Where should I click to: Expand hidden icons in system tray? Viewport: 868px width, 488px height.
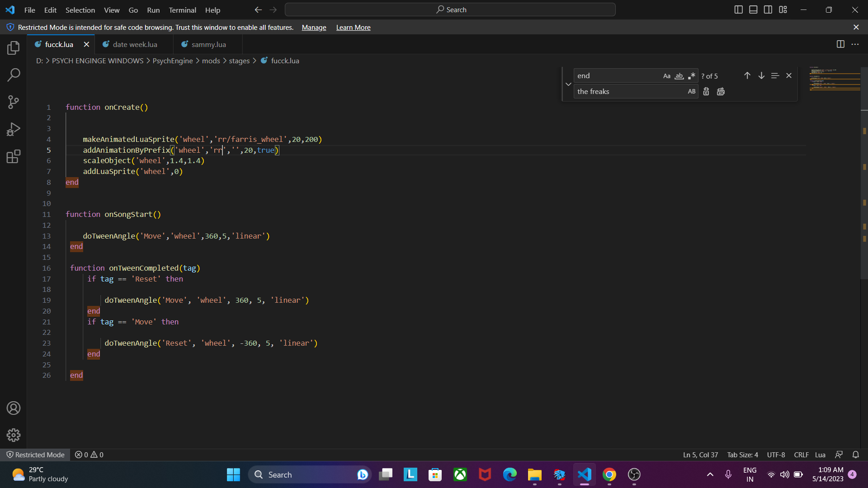[710, 474]
